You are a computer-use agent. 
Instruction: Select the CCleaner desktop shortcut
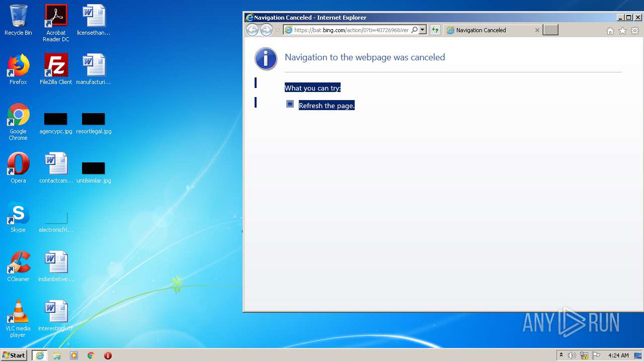pos(18,266)
